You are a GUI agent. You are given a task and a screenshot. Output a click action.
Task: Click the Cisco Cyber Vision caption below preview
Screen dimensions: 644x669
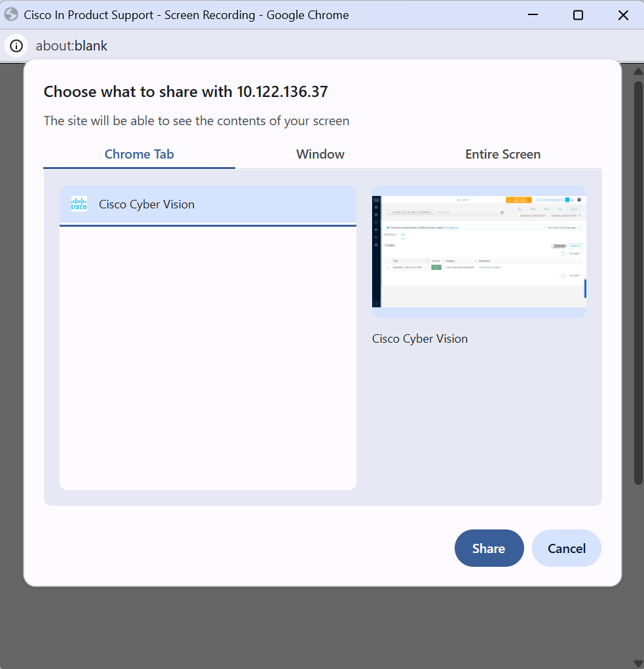[420, 339]
